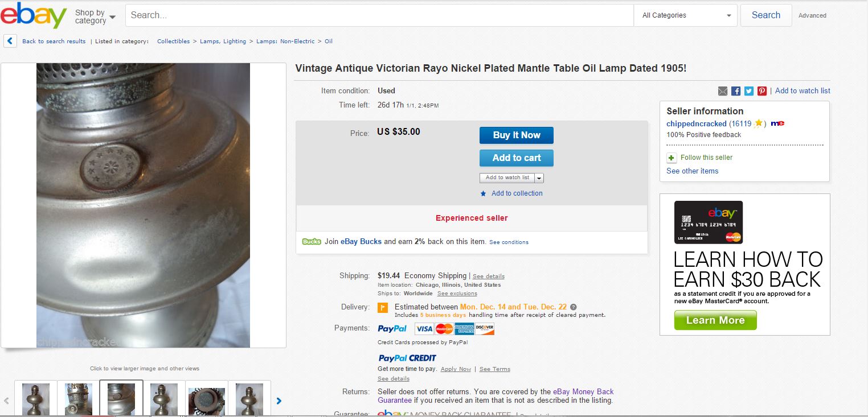Image resolution: width=868 pixels, height=417 pixels.
Task: Show next thumbnails with right arrow
Action: (x=279, y=401)
